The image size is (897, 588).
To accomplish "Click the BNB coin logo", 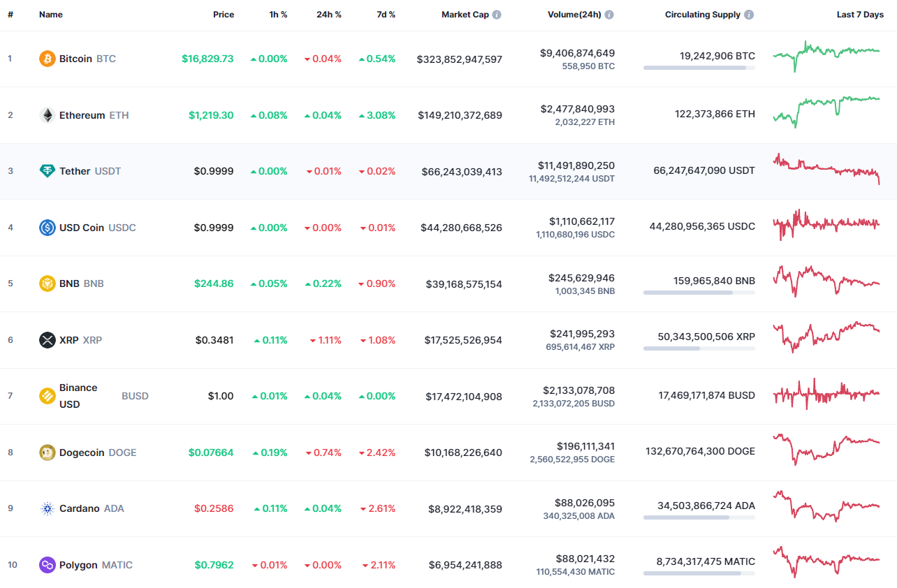I will [x=47, y=284].
